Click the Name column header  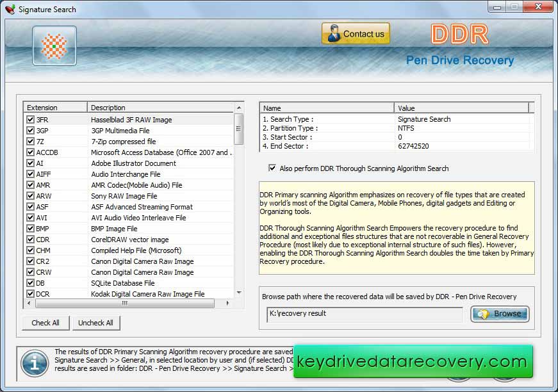[327, 108]
